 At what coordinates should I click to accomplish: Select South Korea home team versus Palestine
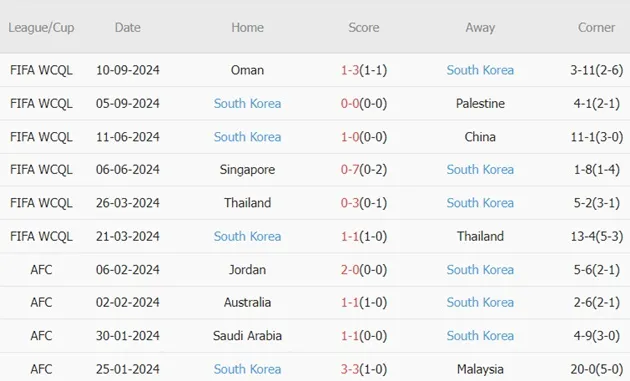tap(248, 103)
